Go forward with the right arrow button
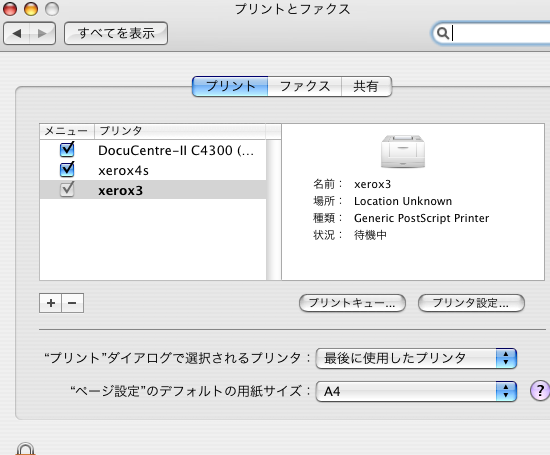 coord(42,33)
